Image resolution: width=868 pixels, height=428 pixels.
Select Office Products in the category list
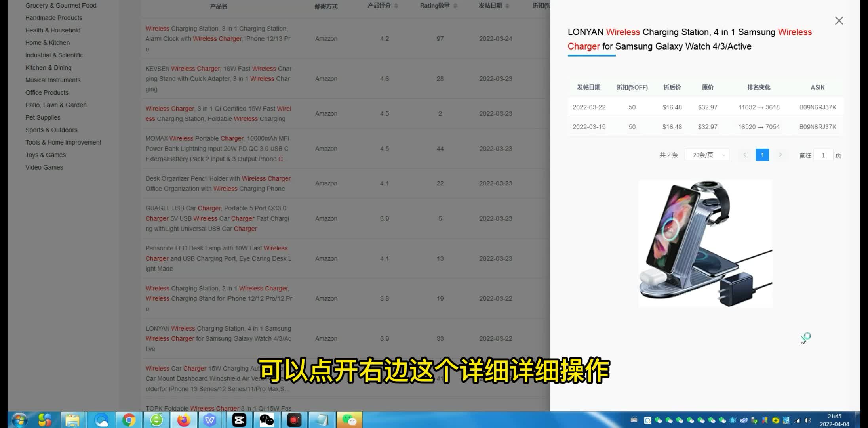coord(47,92)
